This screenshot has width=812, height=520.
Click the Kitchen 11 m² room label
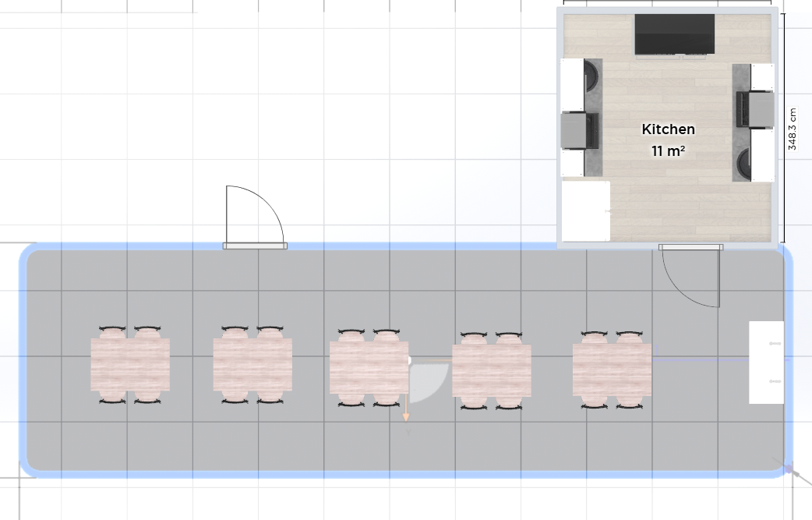(668, 140)
